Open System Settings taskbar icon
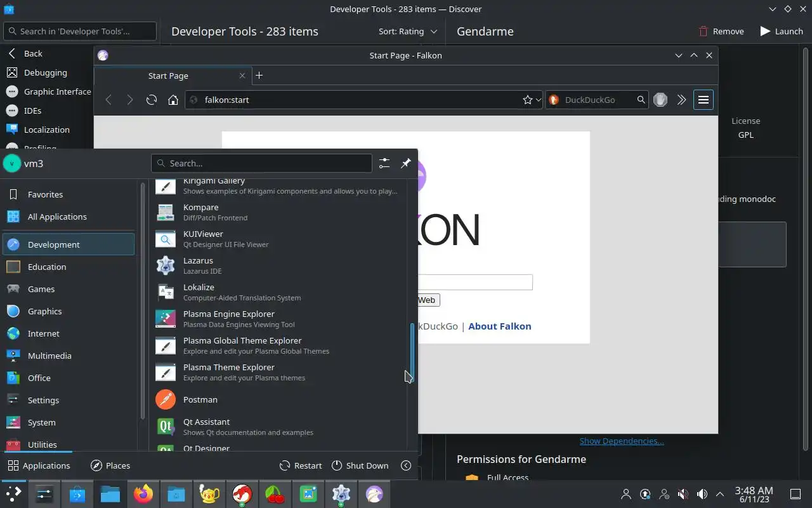 pyautogui.click(x=44, y=494)
